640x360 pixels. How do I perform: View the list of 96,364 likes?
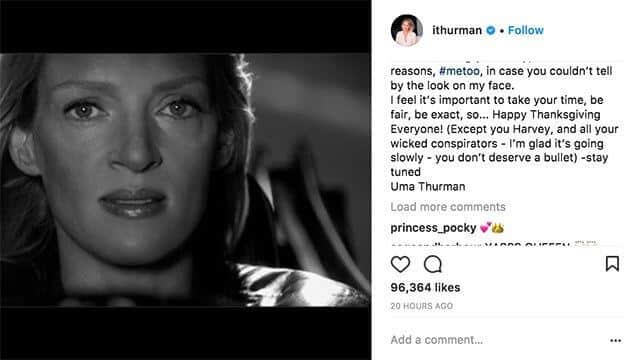425,287
